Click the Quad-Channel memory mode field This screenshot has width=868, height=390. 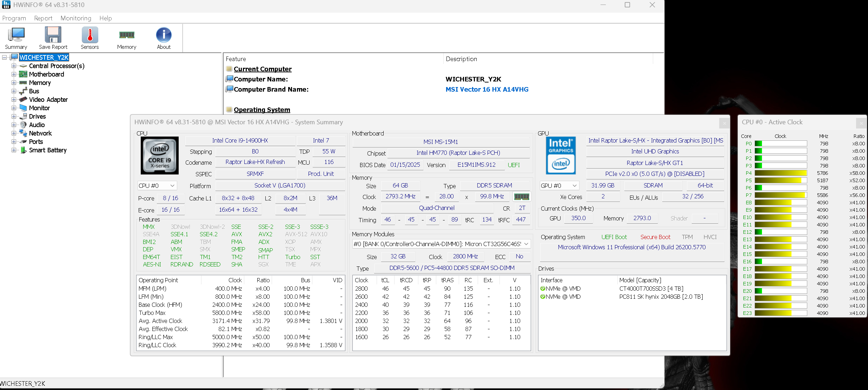pyautogui.click(x=437, y=208)
